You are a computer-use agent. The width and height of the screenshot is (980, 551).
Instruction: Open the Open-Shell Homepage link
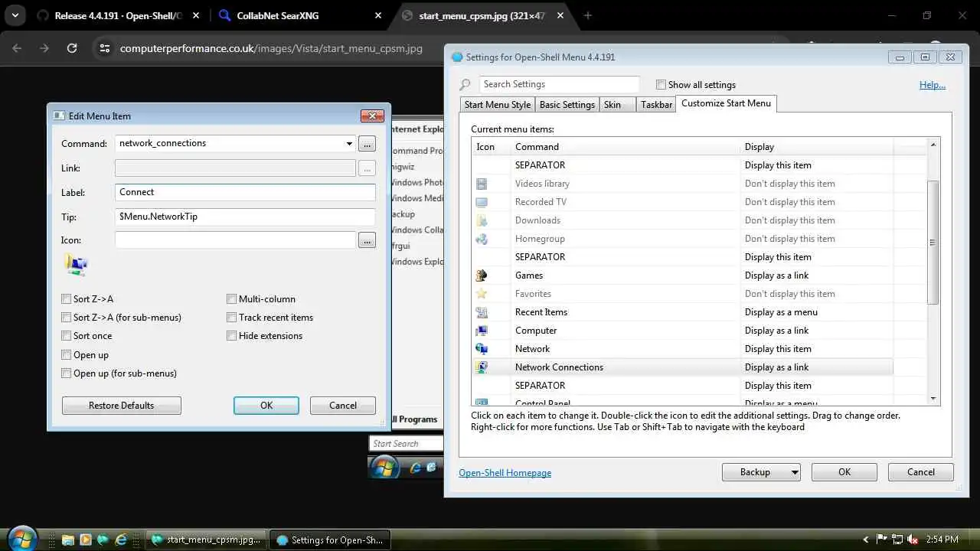[x=505, y=473]
